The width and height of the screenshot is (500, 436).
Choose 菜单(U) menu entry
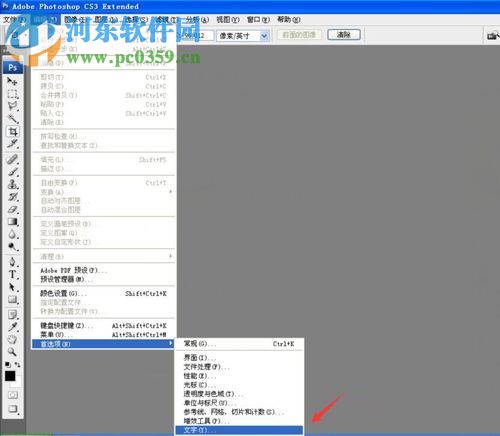pos(104,335)
